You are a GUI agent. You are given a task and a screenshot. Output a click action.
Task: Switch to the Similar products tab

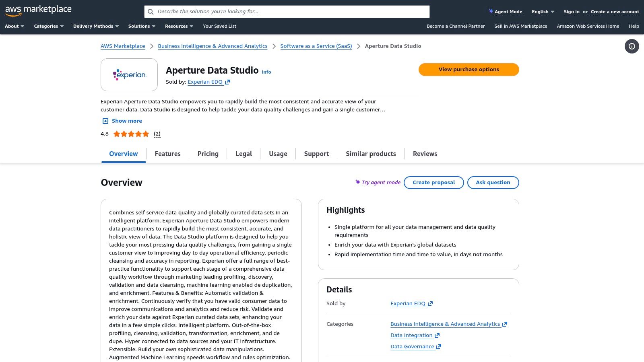[x=370, y=154]
